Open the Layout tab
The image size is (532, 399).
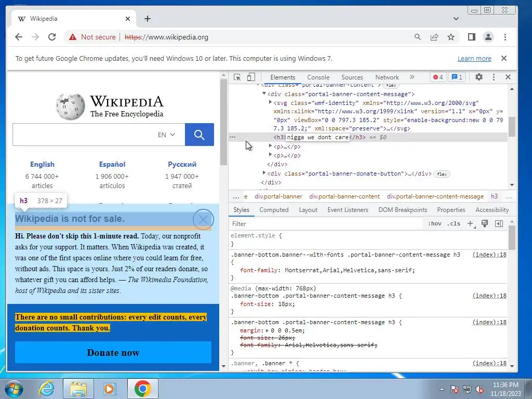pyautogui.click(x=308, y=210)
